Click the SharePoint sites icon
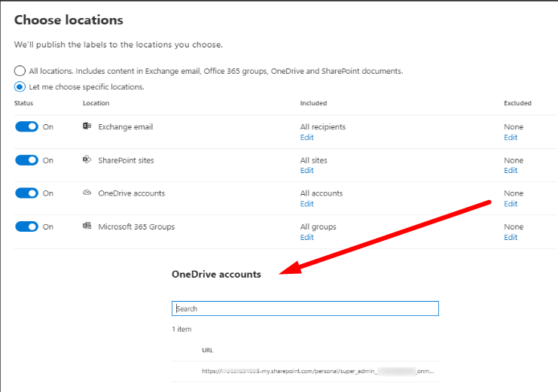Image resolution: width=558 pixels, height=392 pixels. [x=87, y=160]
